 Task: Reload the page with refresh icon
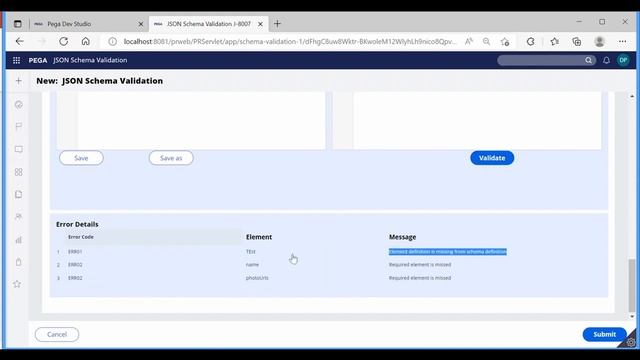tap(63, 41)
